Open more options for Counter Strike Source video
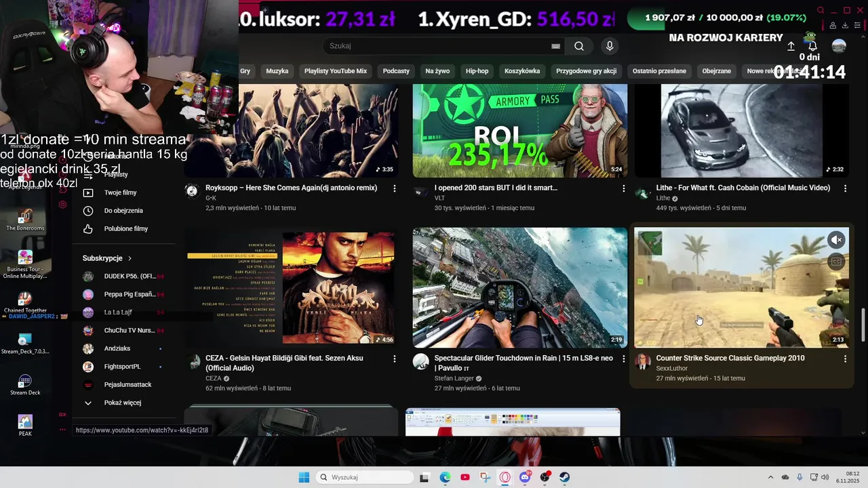The height and width of the screenshot is (488, 868). tap(845, 359)
